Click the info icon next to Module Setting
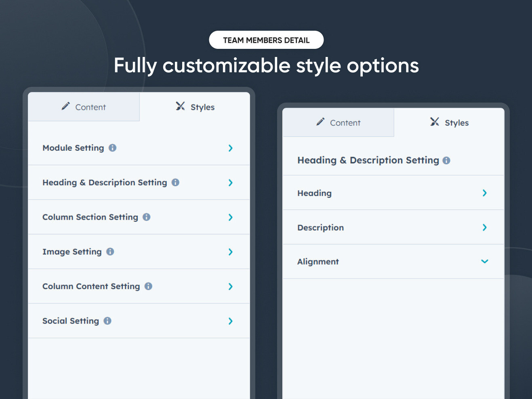The image size is (532, 399). [x=112, y=148]
